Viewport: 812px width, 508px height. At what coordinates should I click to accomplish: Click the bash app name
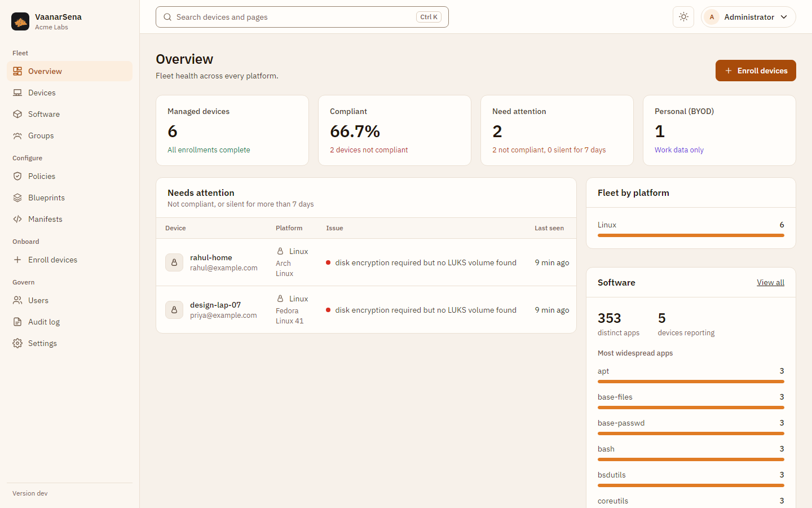[606, 449]
